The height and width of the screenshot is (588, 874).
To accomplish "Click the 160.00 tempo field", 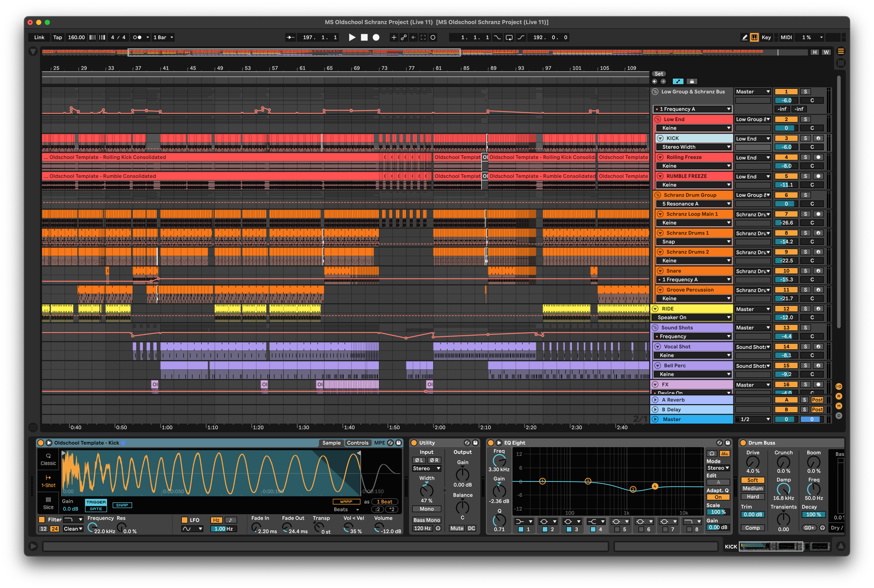I will point(76,37).
